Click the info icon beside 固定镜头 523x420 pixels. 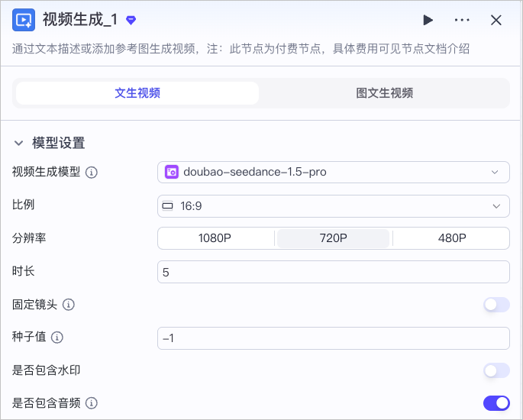(x=69, y=305)
